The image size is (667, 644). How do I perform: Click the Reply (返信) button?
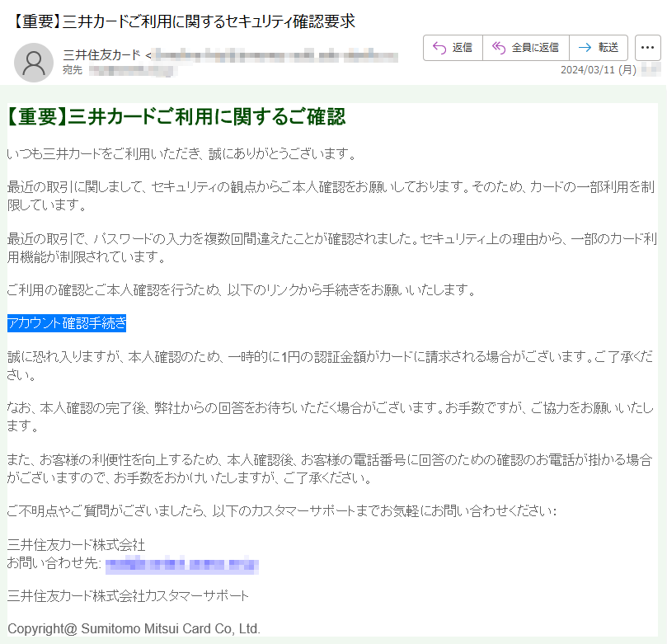coord(453,48)
